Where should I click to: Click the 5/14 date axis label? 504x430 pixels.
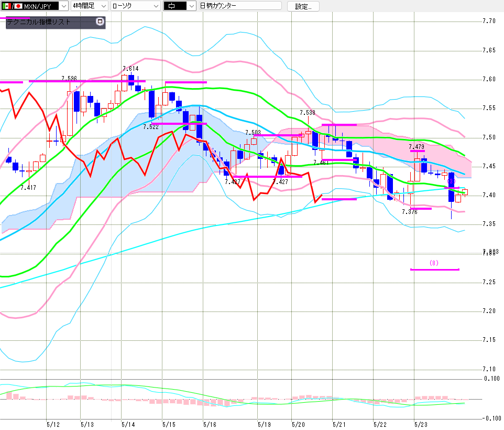pos(128,425)
